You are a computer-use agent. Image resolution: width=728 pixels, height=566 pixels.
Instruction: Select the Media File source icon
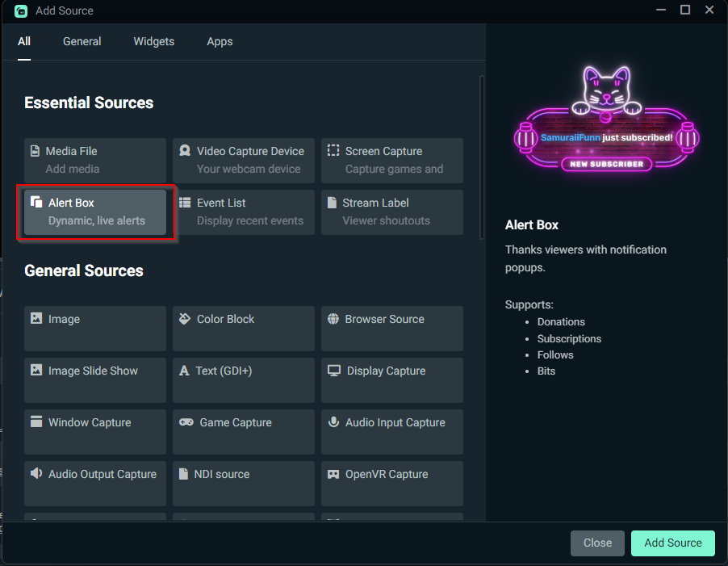(x=35, y=151)
